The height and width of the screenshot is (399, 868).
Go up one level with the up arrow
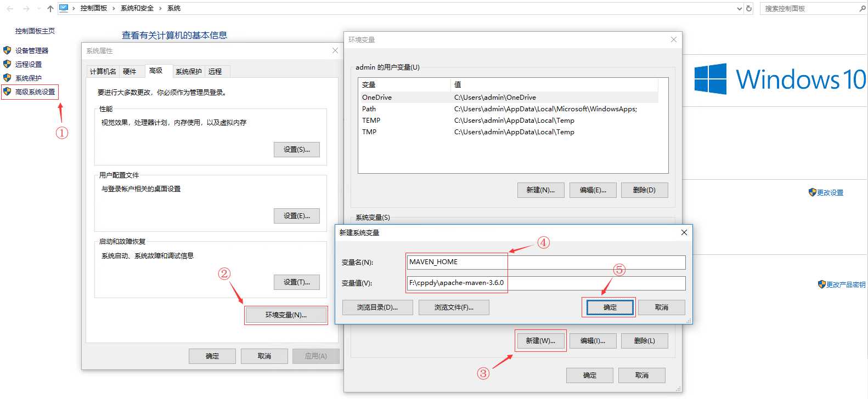50,8
